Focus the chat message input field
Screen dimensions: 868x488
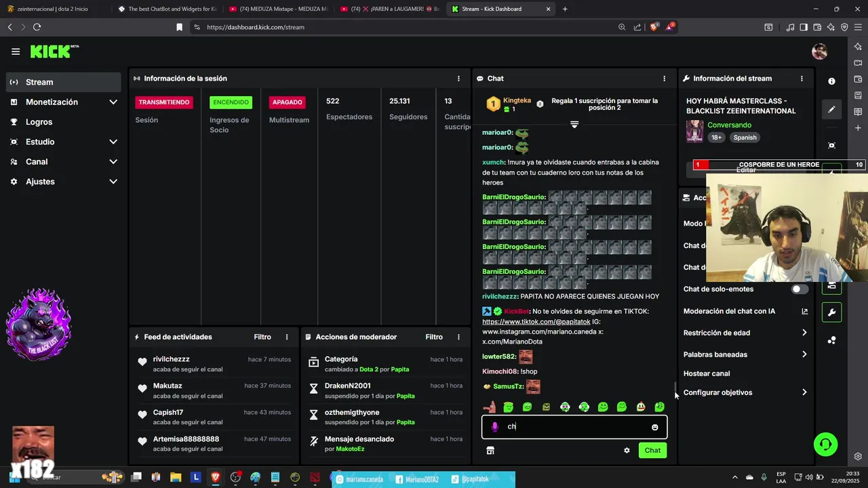click(574, 427)
